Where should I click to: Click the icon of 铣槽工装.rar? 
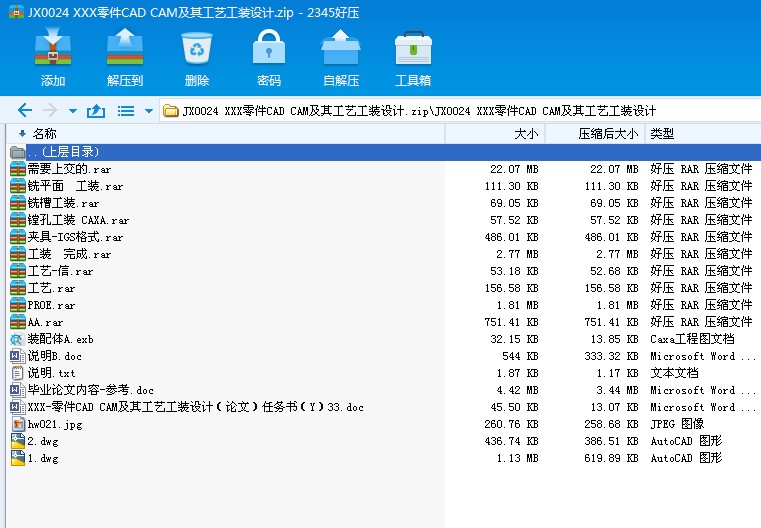18,203
